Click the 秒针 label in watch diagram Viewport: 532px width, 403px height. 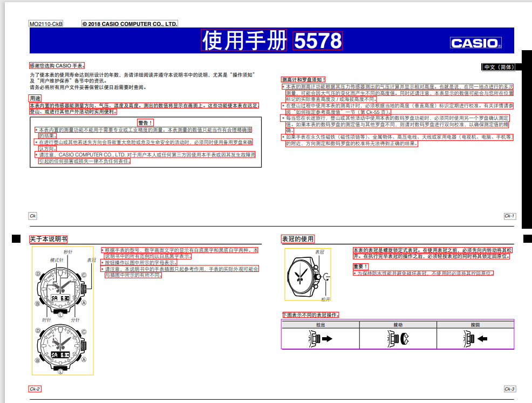pyautogui.click(x=68, y=252)
